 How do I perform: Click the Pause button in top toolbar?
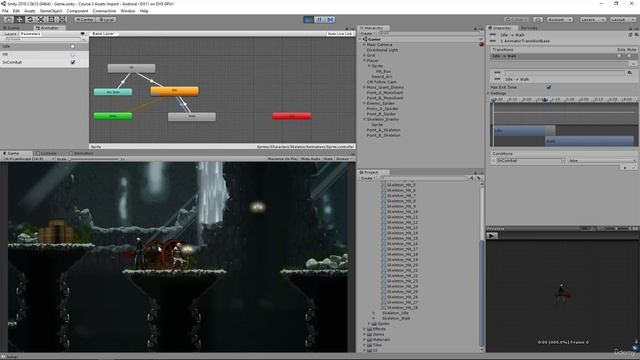pyautogui.click(x=319, y=19)
